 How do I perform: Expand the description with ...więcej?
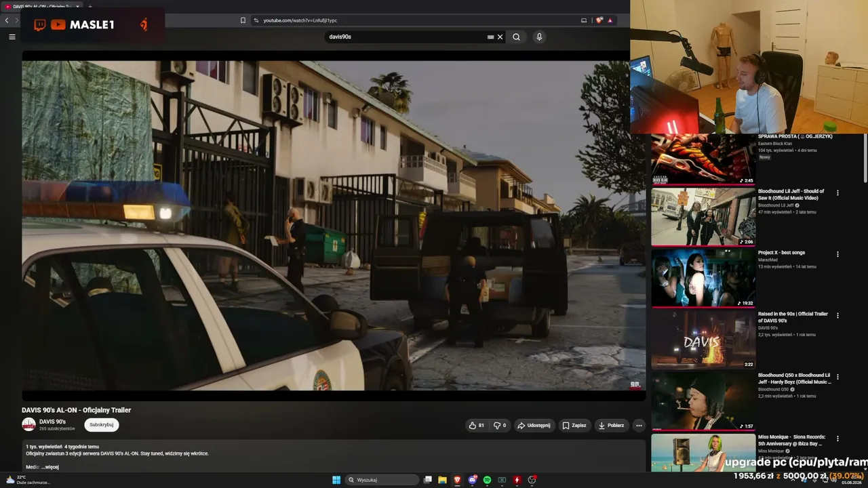coord(50,467)
